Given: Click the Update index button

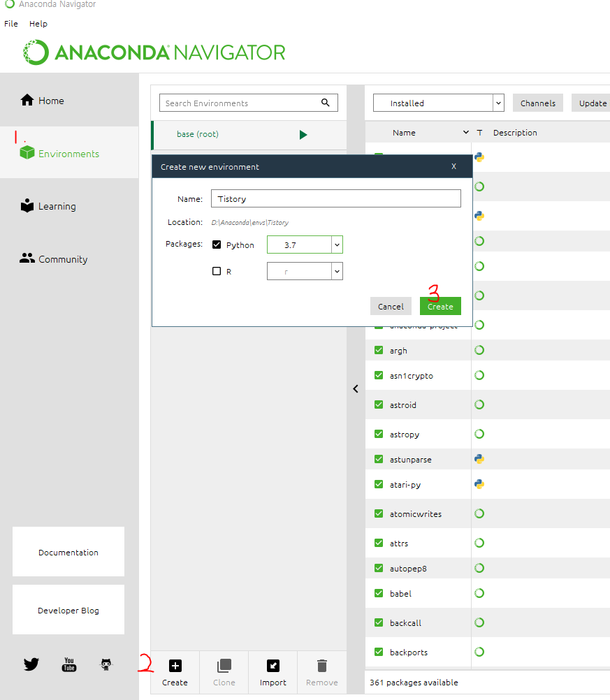Looking at the screenshot, I should pyautogui.click(x=591, y=103).
